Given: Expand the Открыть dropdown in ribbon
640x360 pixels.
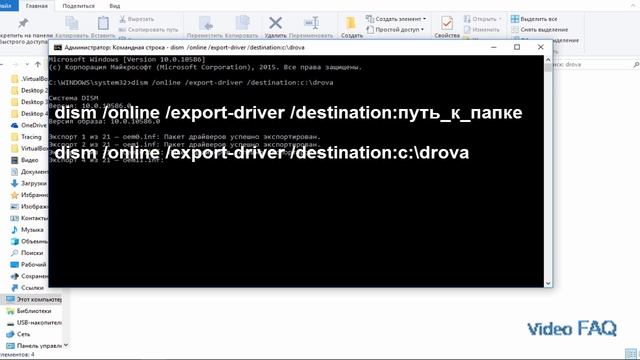Looking at the screenshot, I should (x=483, y=19).
